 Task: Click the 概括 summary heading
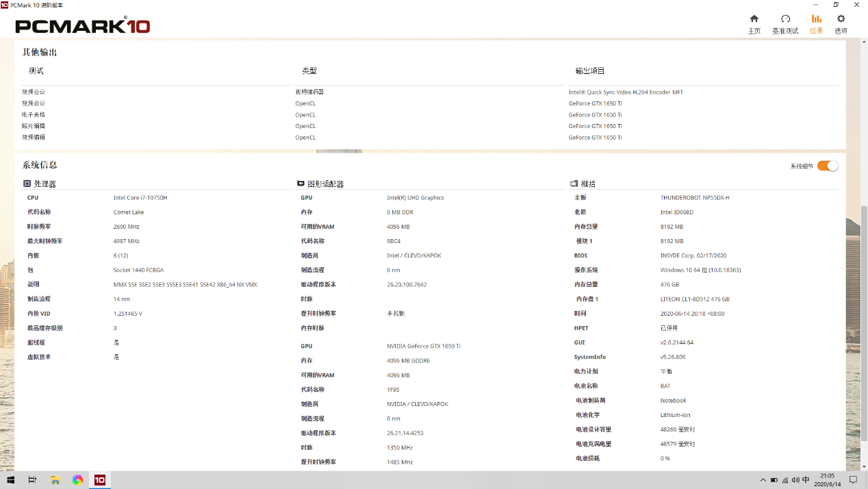coord(588,184)
